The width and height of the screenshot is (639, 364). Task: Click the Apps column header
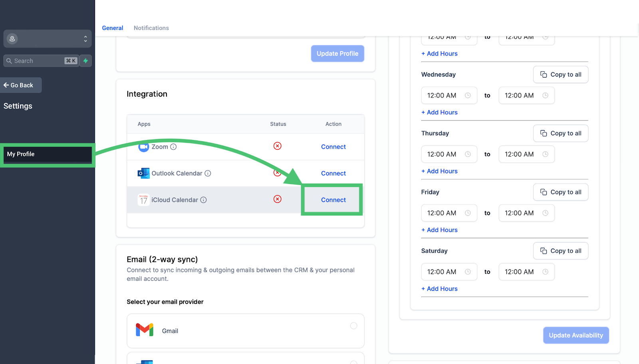coord(144,124)
